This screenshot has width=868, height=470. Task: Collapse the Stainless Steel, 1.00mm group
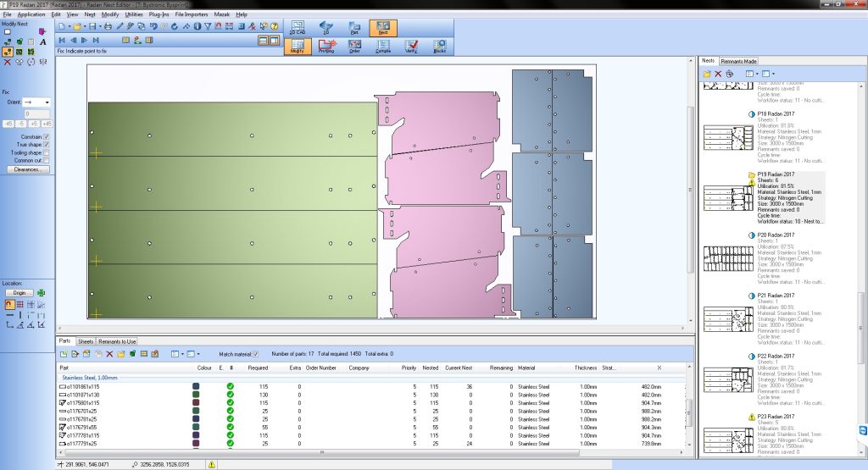89,378
